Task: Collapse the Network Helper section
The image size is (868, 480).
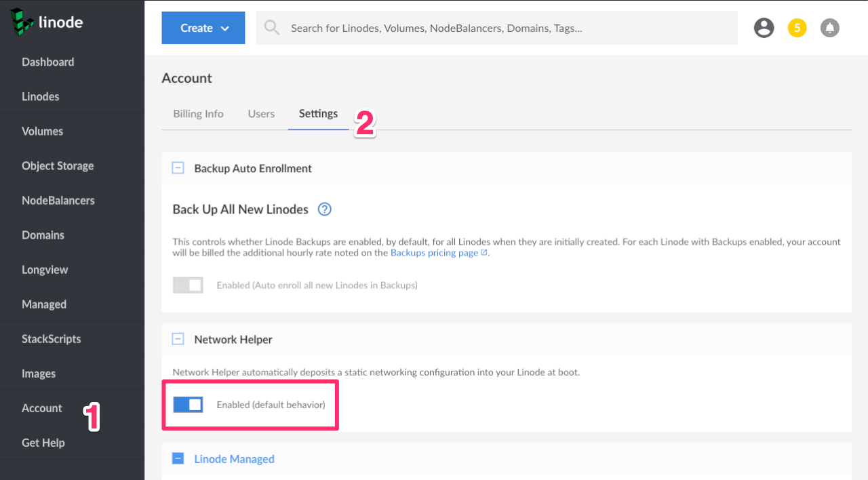Action: pos(178,339)
